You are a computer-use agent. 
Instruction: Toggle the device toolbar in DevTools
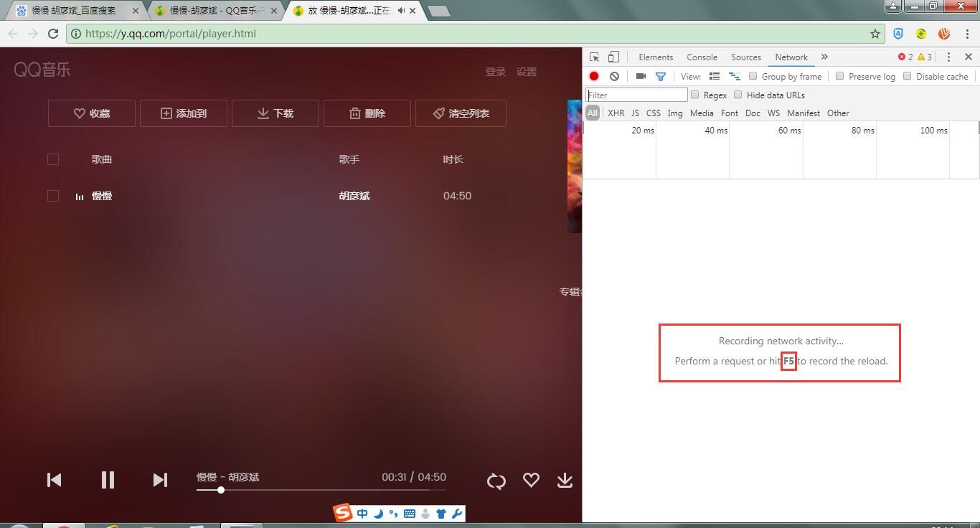pyautogui.click(x=613, y=57)
